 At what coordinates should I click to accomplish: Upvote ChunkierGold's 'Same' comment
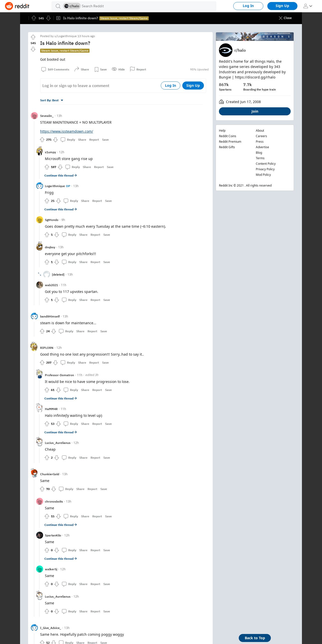(x=42, y=489)
